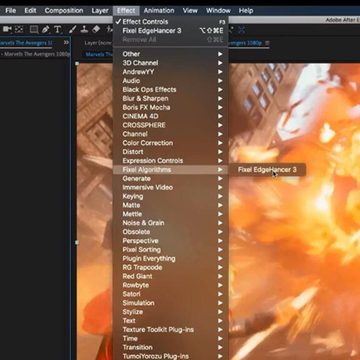Viewport: 360px width, 360px height.
Task: Reapply Fixel EdgeHancer 3 from the recent-effect entry
Action: tap(170, 31)
